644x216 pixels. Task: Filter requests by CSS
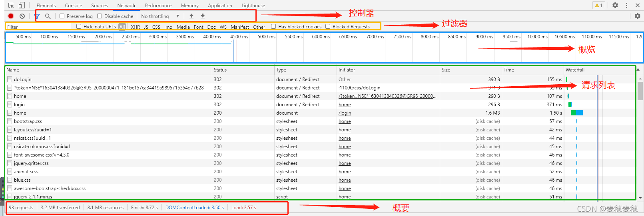[156, 27]
